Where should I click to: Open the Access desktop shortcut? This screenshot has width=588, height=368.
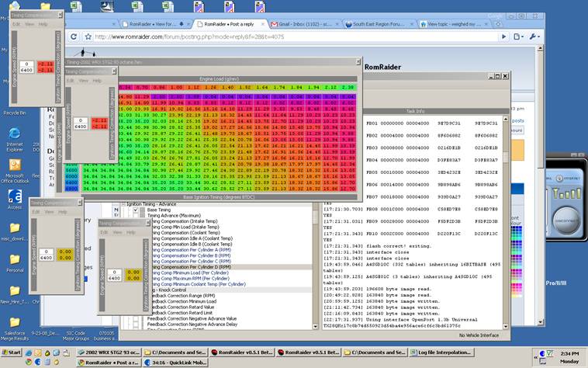[14, 197]
